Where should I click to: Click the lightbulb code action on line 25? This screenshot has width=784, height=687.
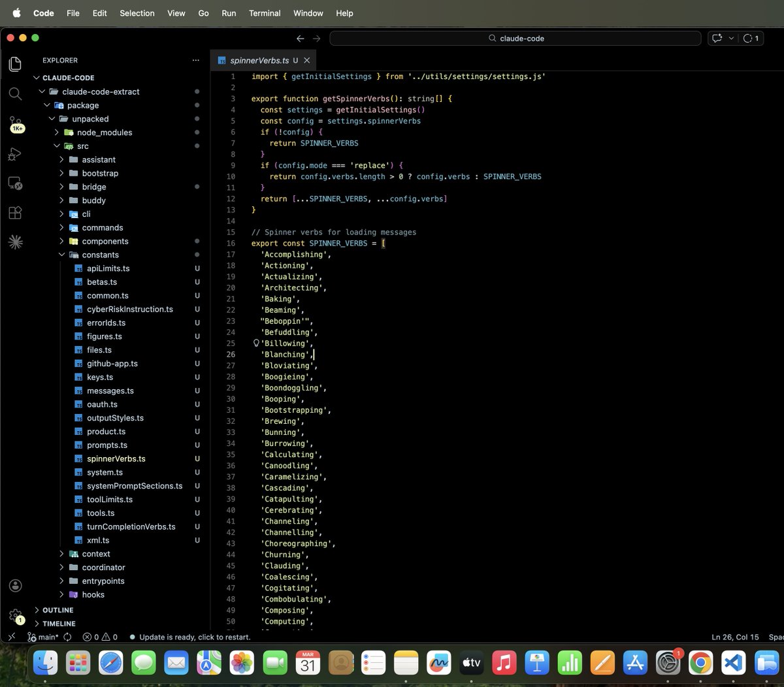tap(256, 343)
